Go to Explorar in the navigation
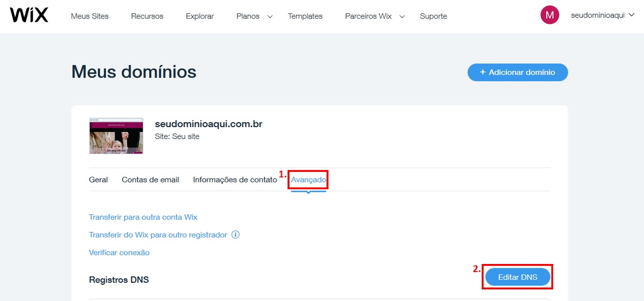 tap(200, 16)
